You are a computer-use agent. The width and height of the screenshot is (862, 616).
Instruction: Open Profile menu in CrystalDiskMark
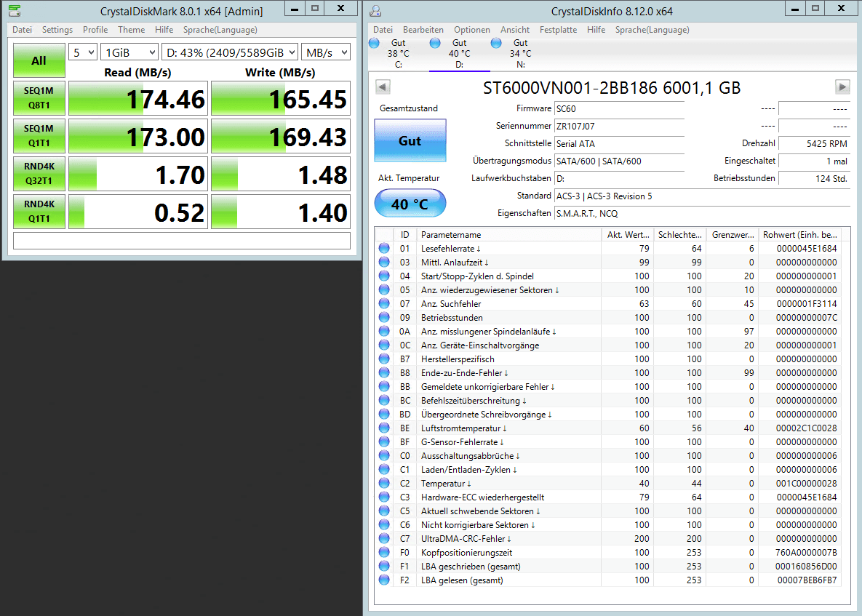pos(95,30)
